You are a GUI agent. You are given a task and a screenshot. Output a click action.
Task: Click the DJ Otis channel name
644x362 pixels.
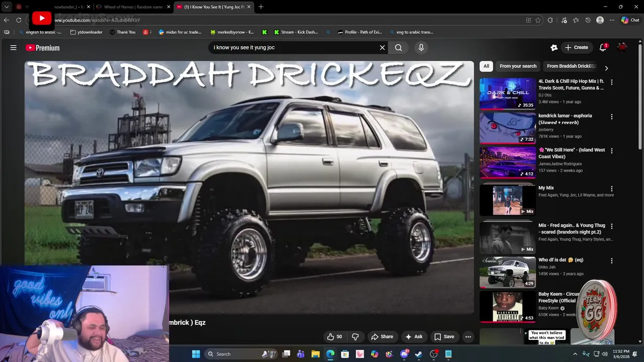coord(545,95)
